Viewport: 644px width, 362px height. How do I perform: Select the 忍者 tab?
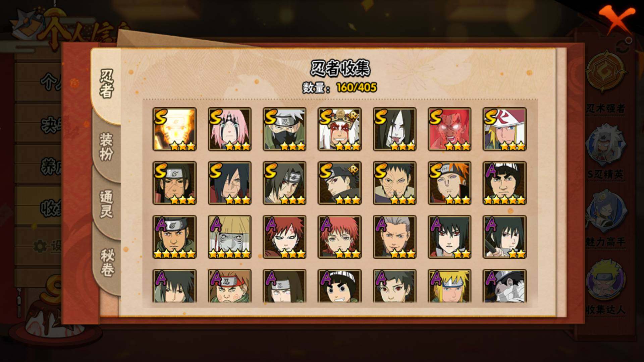click(106, 84)
